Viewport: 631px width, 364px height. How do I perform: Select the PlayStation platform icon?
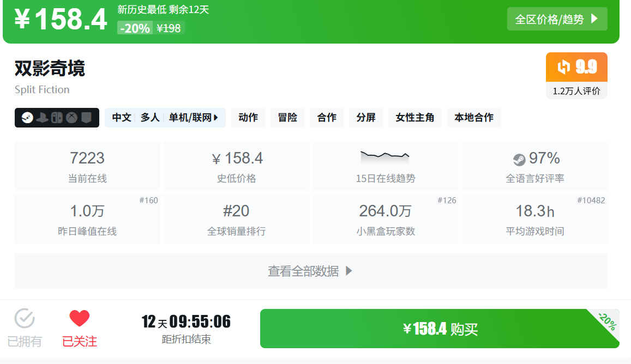click(42, 118)
